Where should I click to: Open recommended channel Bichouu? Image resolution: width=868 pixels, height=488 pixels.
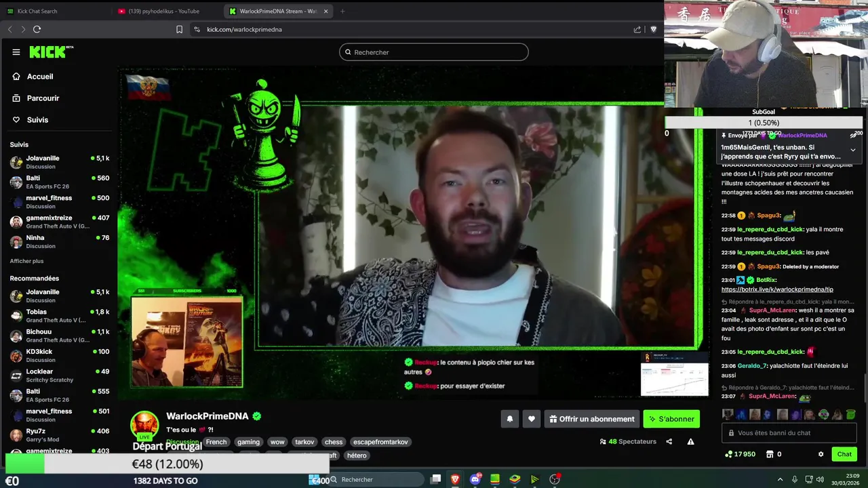(59, 335)
